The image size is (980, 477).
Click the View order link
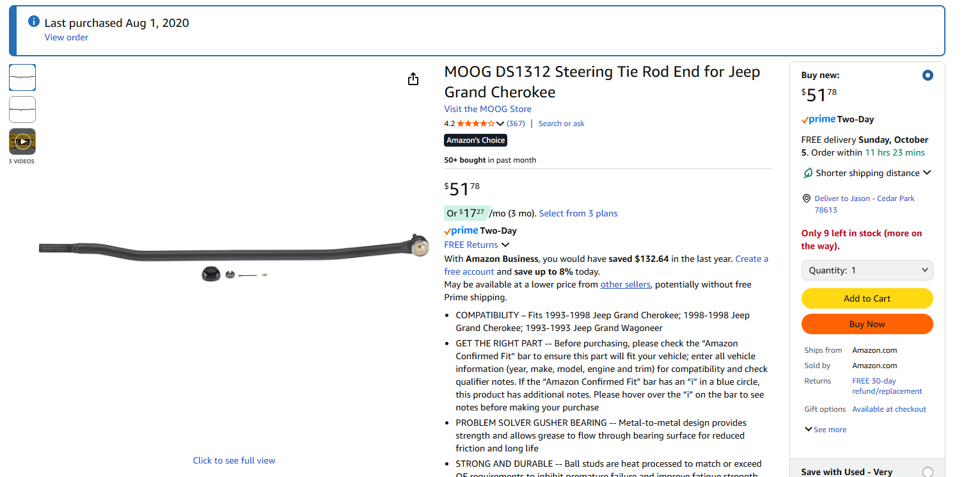pyautogui.click(x=67, y=37)
